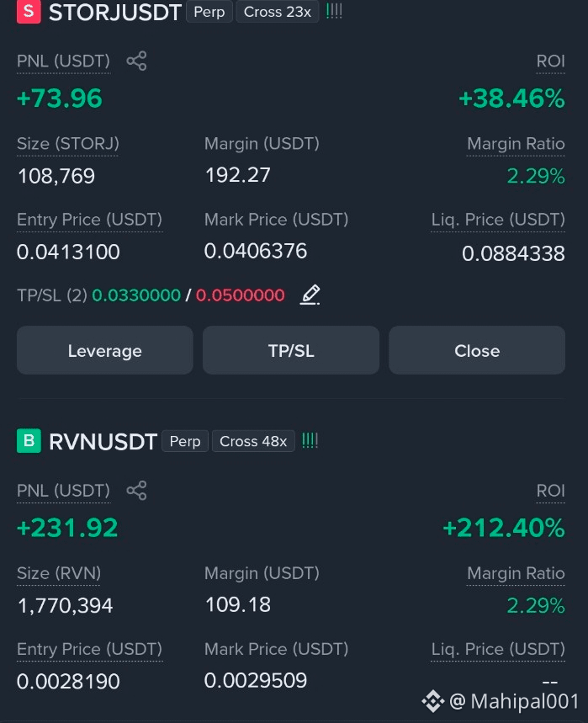Tap the stop-loss value 0.0500000
The height and width of the screenshot is (723, 588).
point(240,295)
